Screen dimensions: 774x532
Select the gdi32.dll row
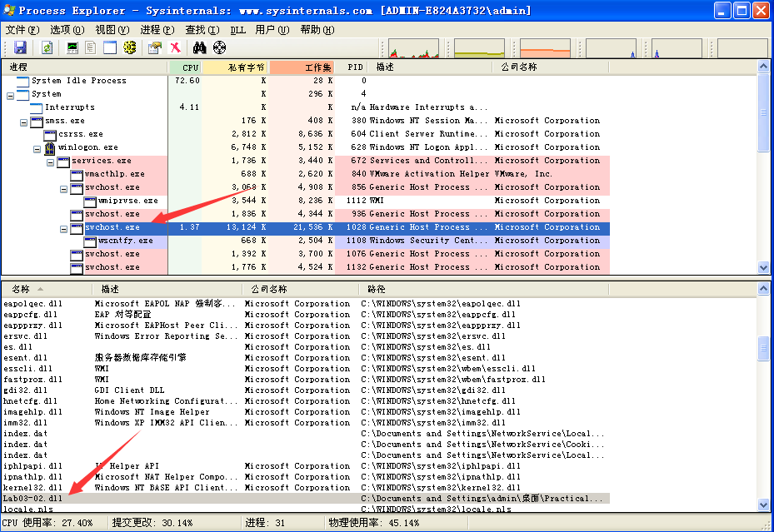pos(306,390)
